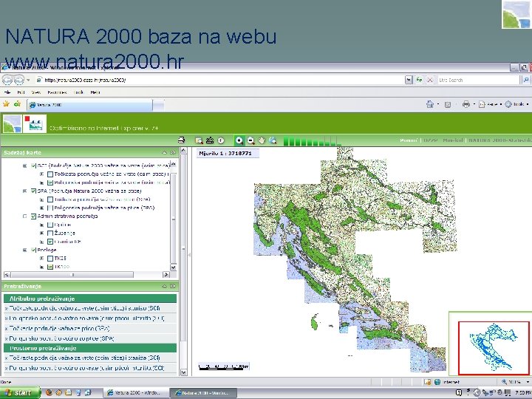532x399 pixels.
Task: Open the Favorites menu
Action: pyautogui.click(x=57, y=92)
